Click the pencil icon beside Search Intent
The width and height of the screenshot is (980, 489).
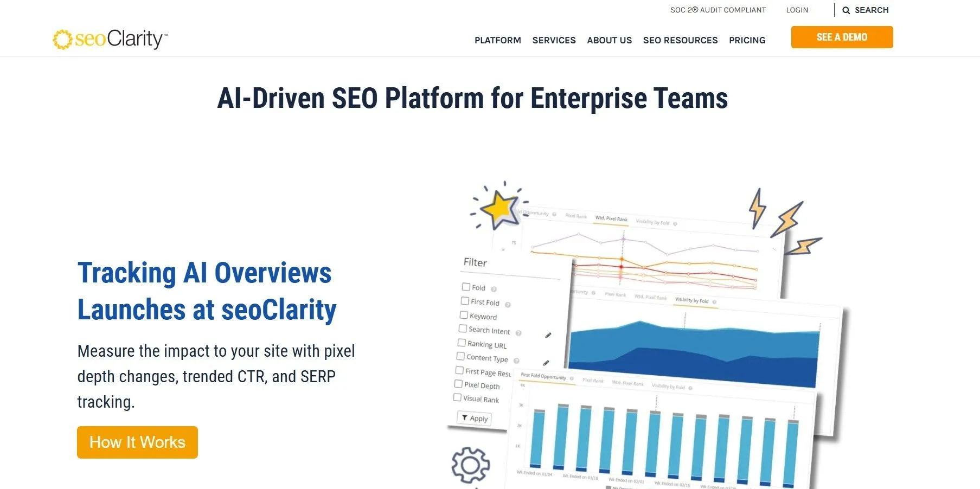[548, 336]
